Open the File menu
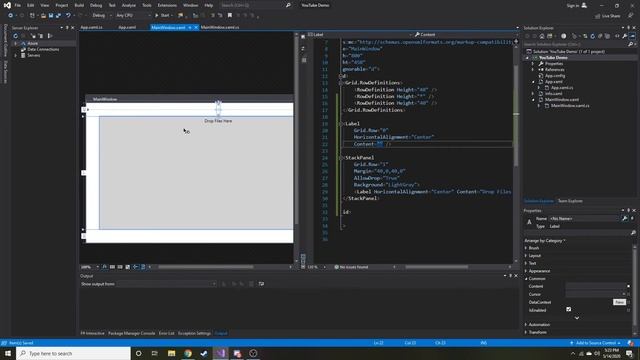This screenshot has height=360, width=640. (18, 5)
